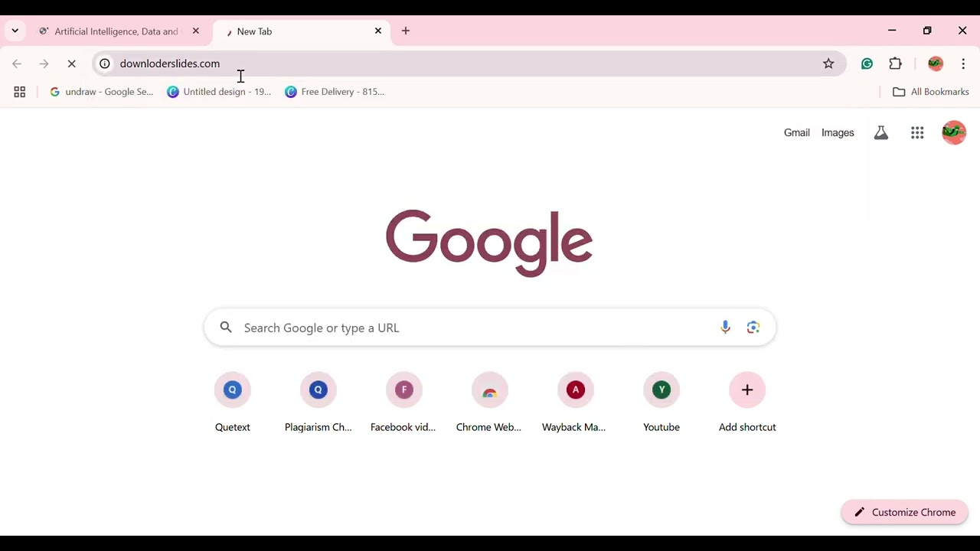Image resolution: width=980 pixels, height=551 pixels.
Task: Open the Wayback Machine shortcut
Action: point(576,403)
